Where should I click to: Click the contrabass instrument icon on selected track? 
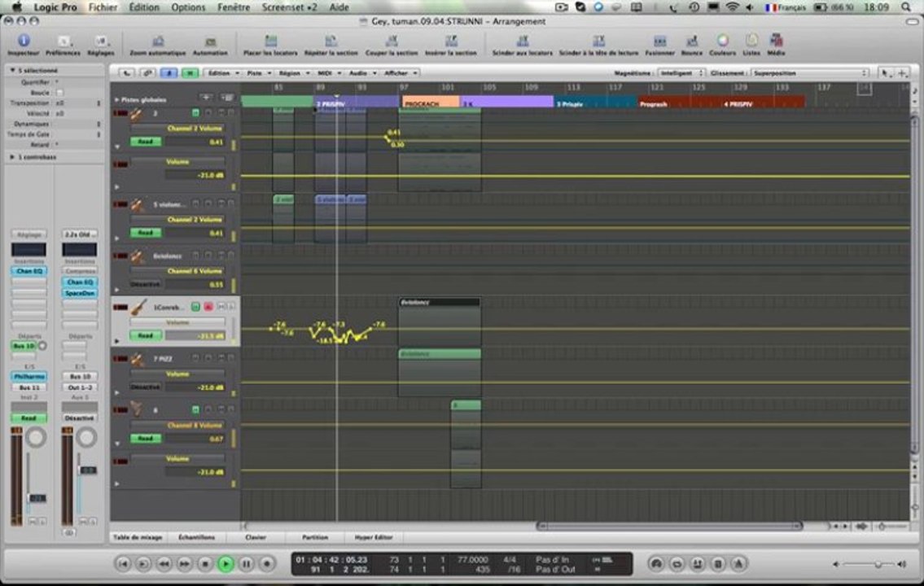pos(138,307)
